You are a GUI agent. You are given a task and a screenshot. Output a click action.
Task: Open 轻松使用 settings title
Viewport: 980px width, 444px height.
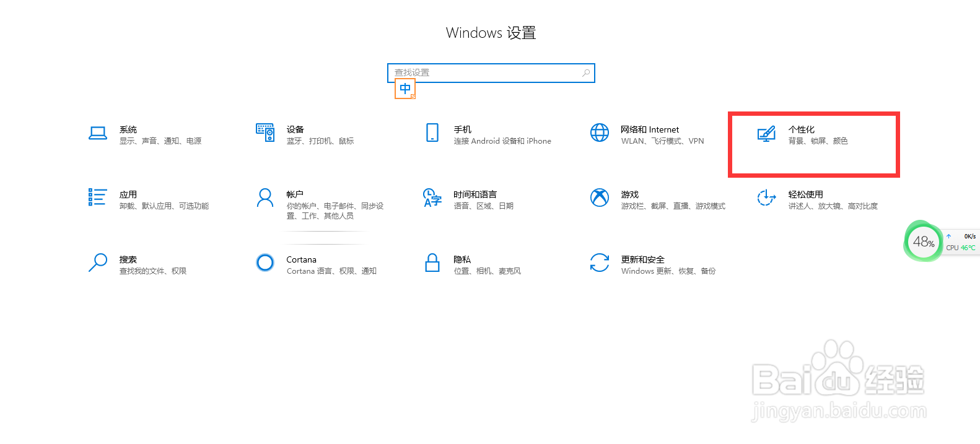(806, 194)
